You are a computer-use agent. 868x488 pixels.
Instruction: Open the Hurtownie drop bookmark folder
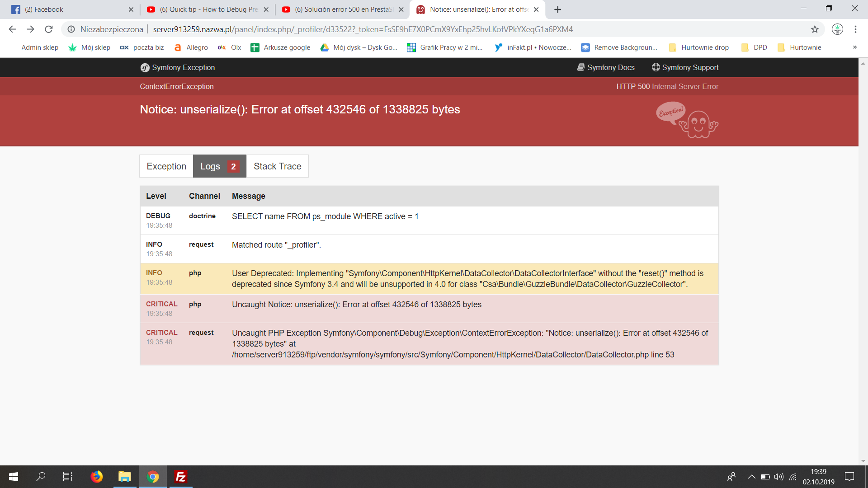pyautogui.click(x=699, y=47)
